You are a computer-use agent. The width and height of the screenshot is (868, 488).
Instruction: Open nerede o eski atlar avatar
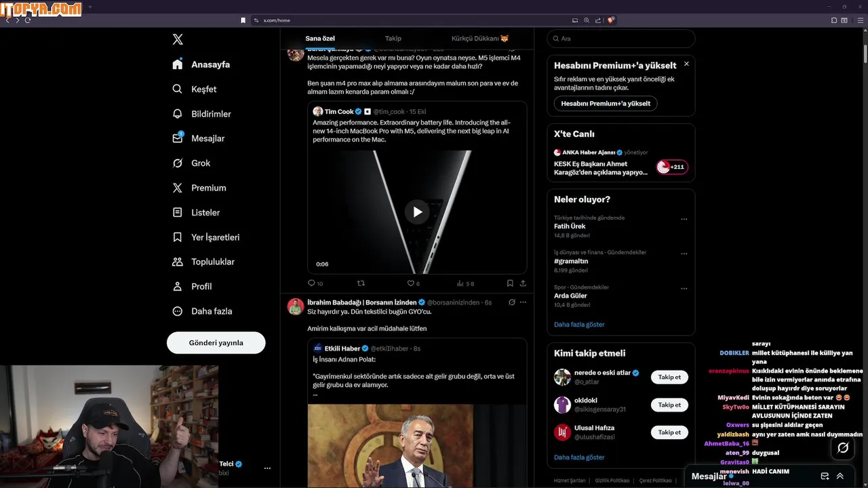pyautogui.click(x=562, y=377)
